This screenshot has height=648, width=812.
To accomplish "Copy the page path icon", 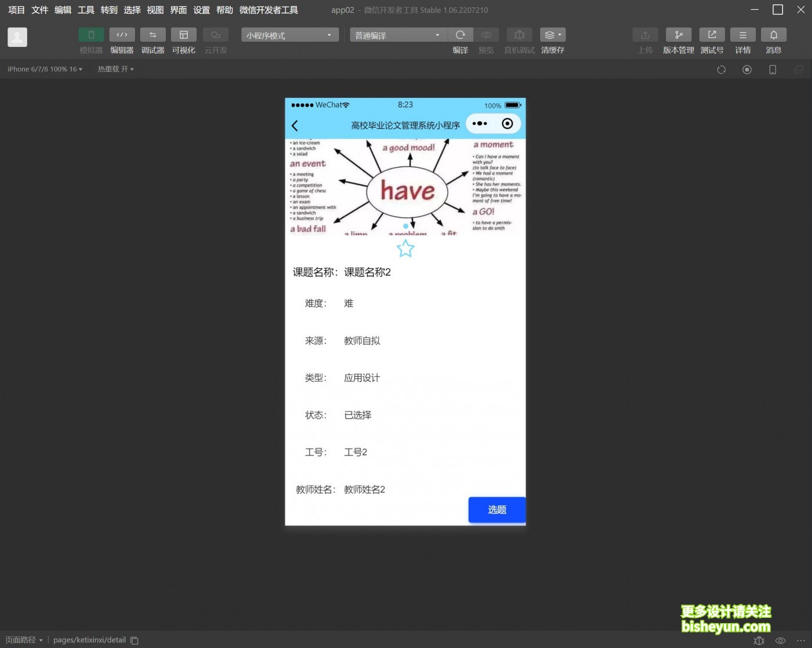I will pos(135,640).
